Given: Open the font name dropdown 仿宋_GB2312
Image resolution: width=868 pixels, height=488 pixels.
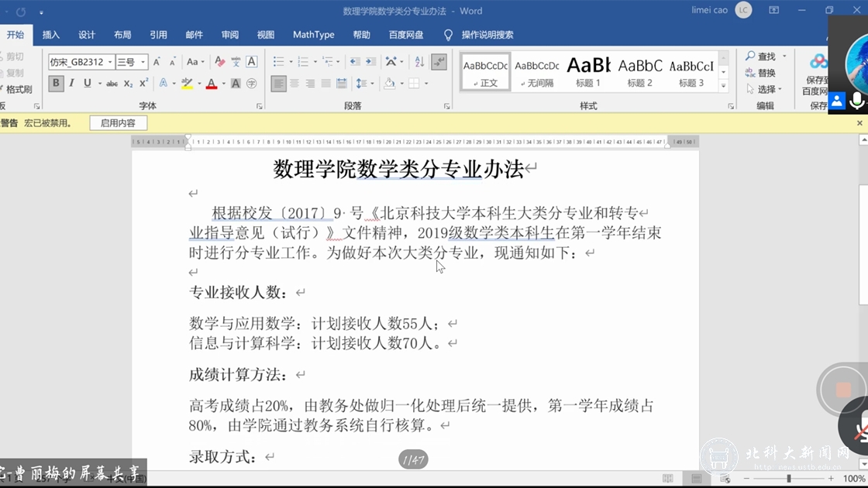Looking at the screenshot, I should point(110,62).
